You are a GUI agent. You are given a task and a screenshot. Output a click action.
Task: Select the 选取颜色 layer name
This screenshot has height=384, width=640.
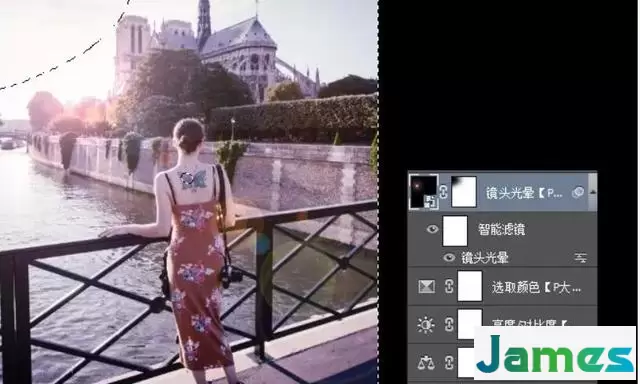[x=536, y=287]
